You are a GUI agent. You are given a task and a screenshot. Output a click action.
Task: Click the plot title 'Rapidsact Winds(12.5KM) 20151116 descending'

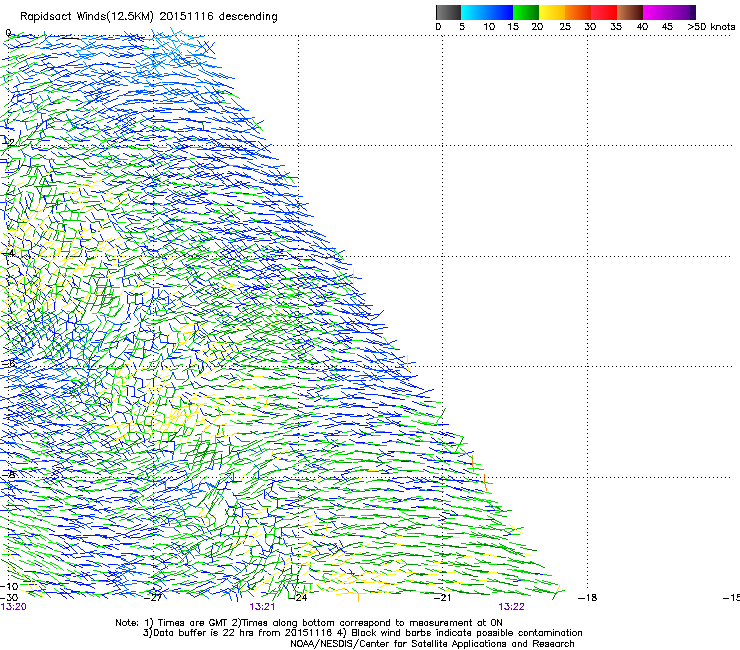[x=149, y=17]
